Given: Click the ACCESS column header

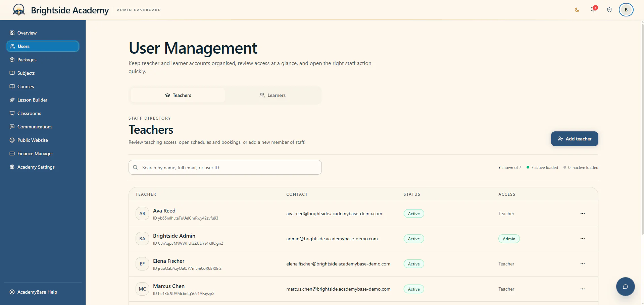Looking at the screenshot, I should [507, 194].
